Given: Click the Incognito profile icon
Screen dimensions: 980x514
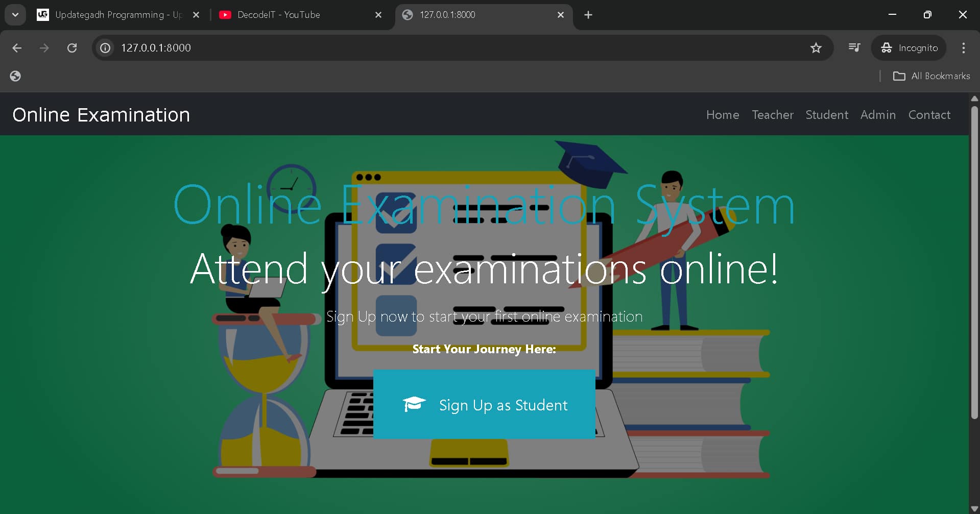Looking at the screenshot, I should tap(887, 47).
